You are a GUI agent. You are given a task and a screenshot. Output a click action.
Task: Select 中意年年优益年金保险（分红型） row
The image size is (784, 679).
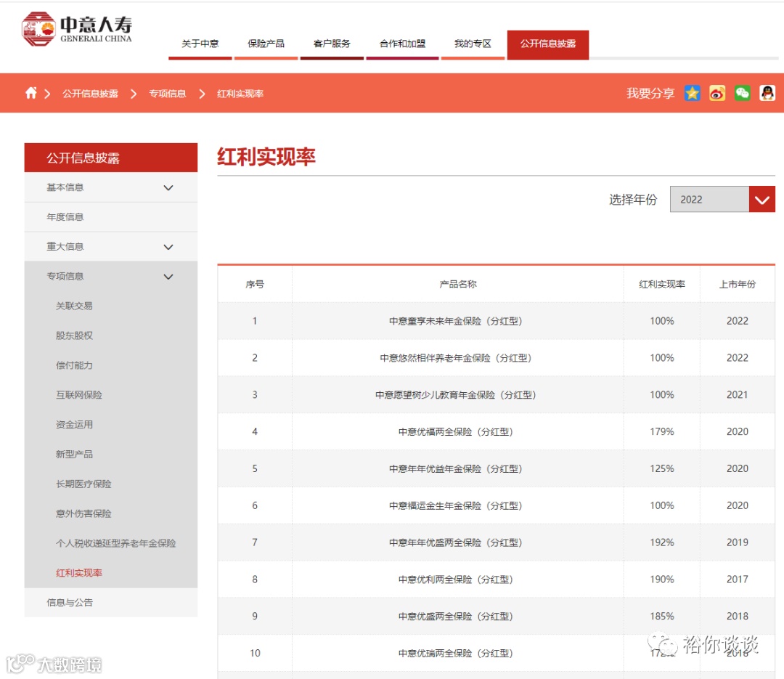click(496, 469)
